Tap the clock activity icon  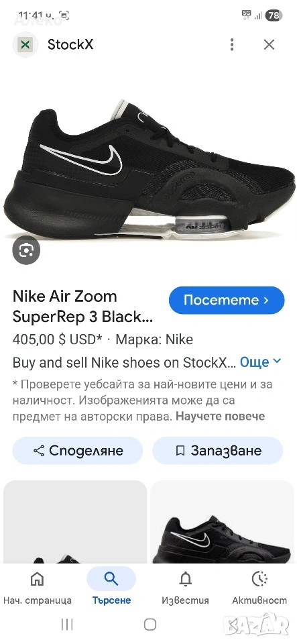coord(259,579)
